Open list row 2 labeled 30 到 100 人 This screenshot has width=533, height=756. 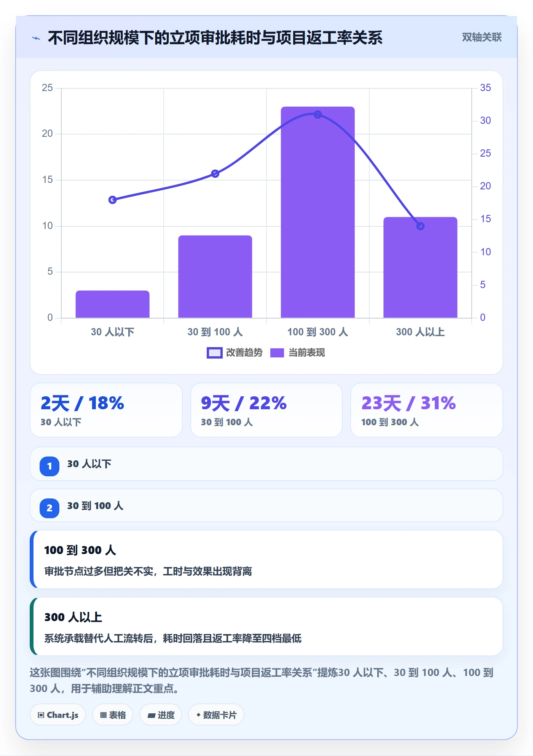click(x=266, y=506)
